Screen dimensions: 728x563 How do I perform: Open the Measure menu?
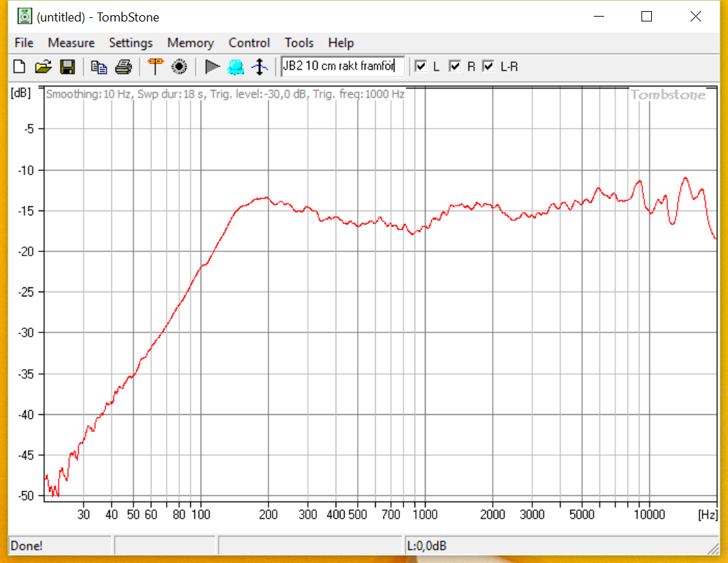pyautogui.click(x=71, y=43)
